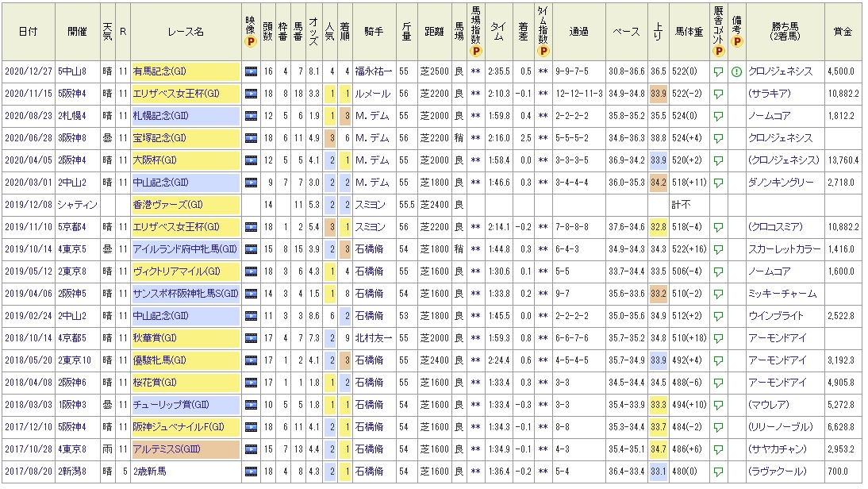The width and height of the screenshot is (868, 489).
Task: Click premium P badge under 馬場指数 header
Action: (476, 52)
